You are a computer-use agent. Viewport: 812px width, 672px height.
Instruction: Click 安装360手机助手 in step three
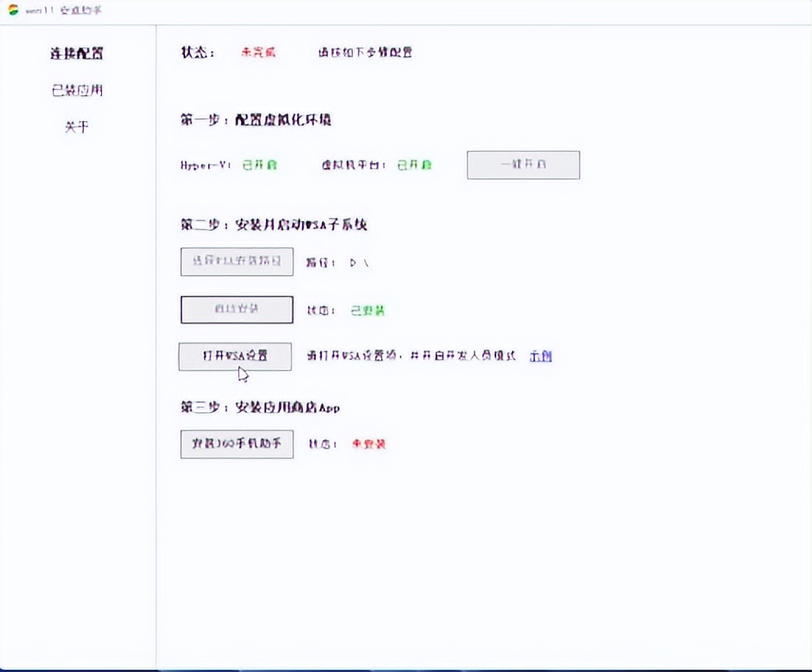(236, 444)
